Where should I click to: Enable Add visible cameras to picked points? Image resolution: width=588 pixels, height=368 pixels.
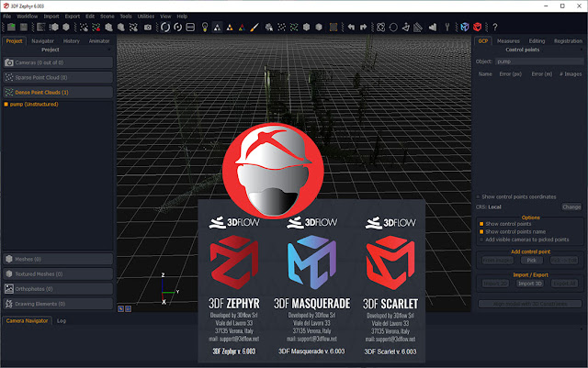(481, 240)
